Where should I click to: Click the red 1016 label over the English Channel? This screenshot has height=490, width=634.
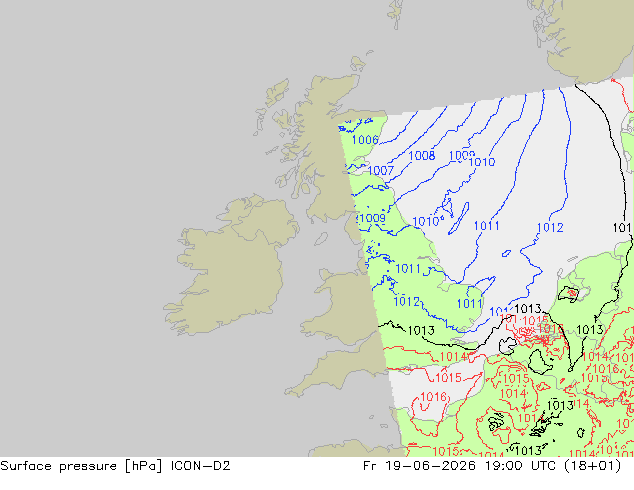tap(433, 397)
